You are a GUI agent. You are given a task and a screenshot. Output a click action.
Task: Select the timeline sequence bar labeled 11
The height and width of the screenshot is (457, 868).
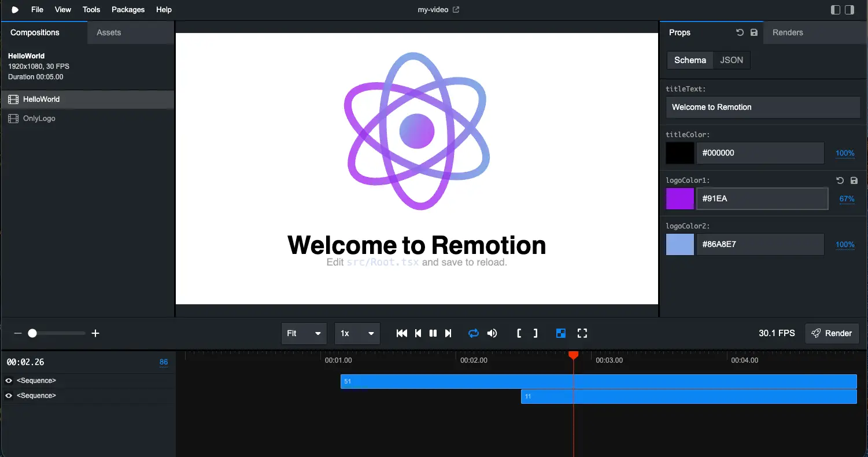[x=689, y=396]
